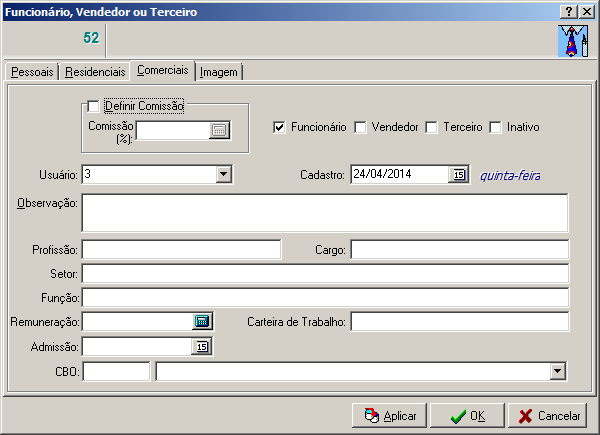The width and height of the screenshot is (600, 435).
Task: Check the Vendedor checkbox
Action: [360, 128]
